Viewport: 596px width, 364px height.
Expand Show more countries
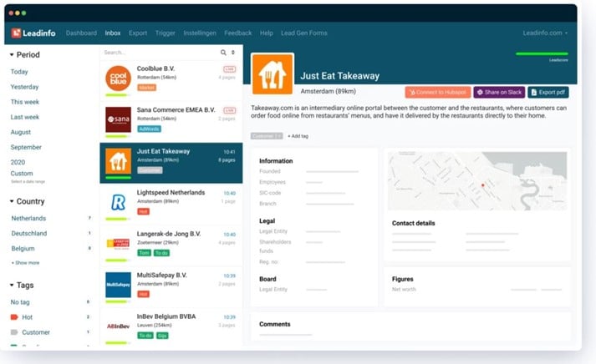click(25, 263)
